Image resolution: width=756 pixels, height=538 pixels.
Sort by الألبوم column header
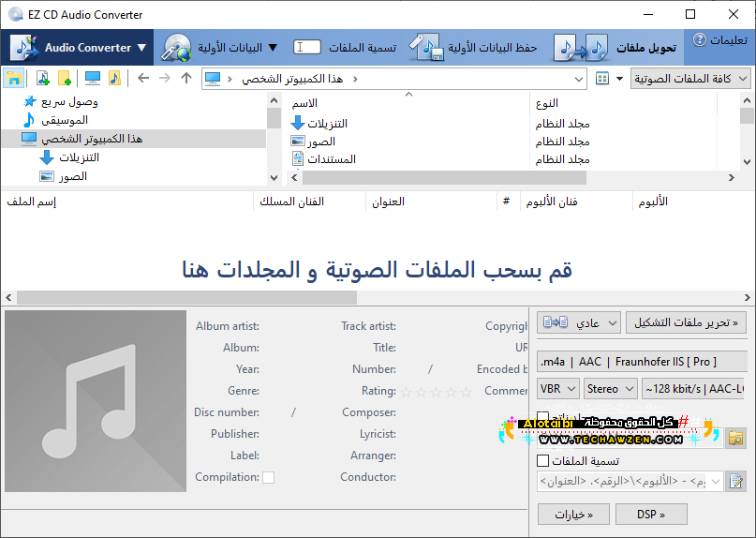693,202
